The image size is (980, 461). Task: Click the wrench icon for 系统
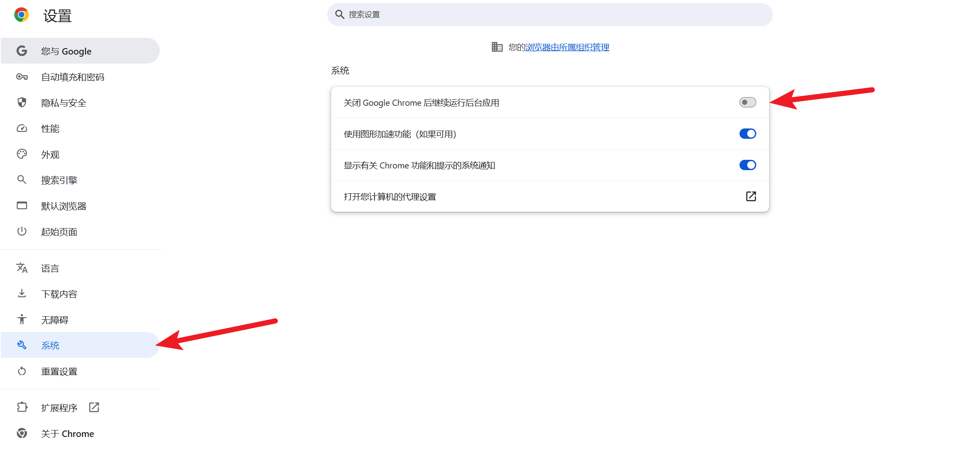coord(22,345)
